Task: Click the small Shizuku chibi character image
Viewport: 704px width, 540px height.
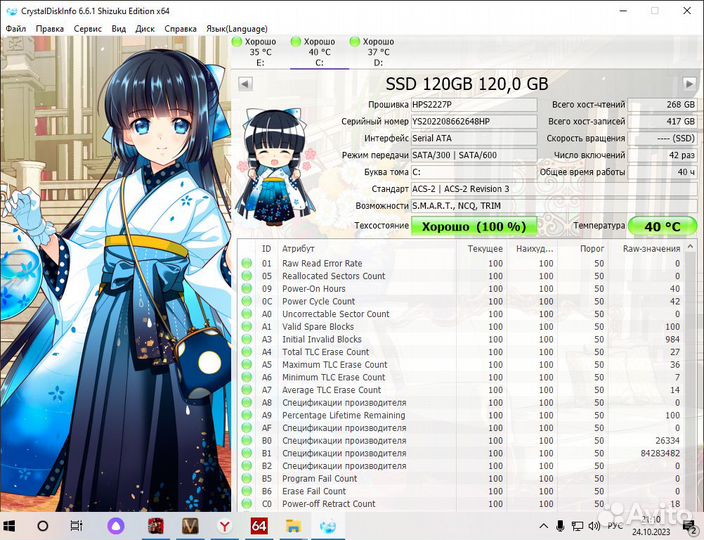Action: click(x=276, y=166)
